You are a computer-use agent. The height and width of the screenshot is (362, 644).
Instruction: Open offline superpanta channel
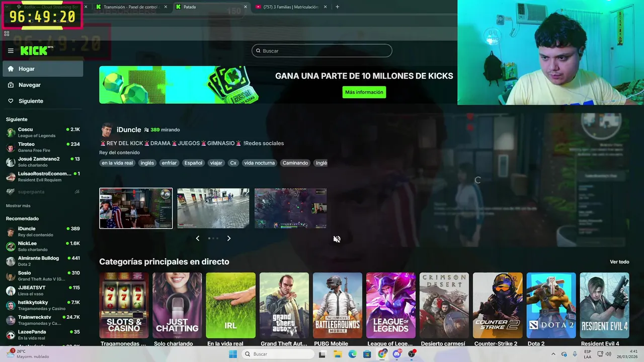pos(43,192)
